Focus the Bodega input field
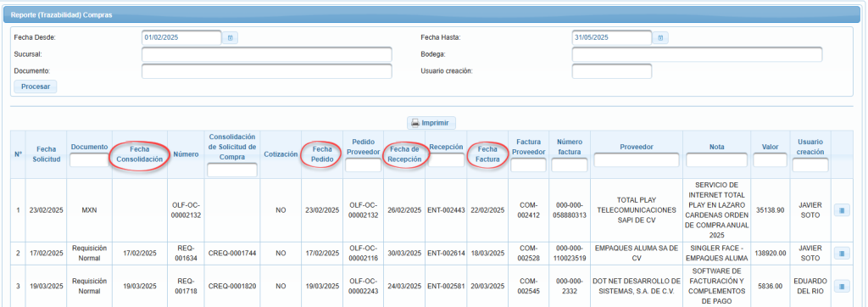 click(697, 54)
